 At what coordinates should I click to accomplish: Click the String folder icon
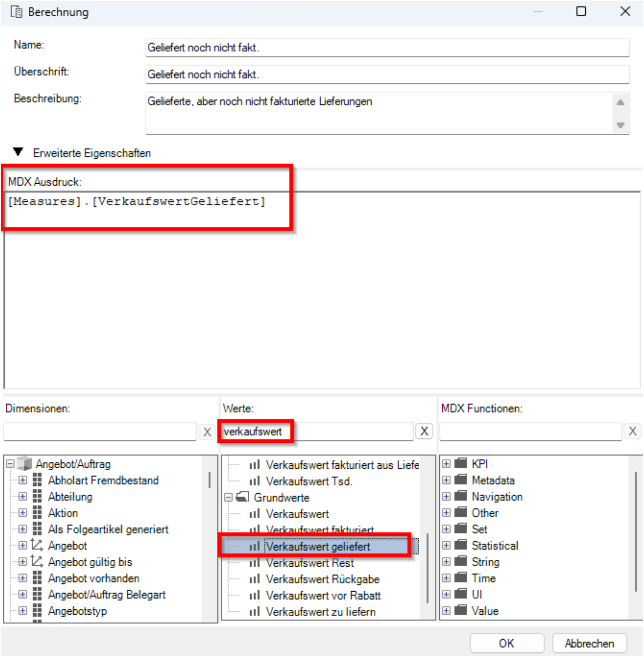461,561
